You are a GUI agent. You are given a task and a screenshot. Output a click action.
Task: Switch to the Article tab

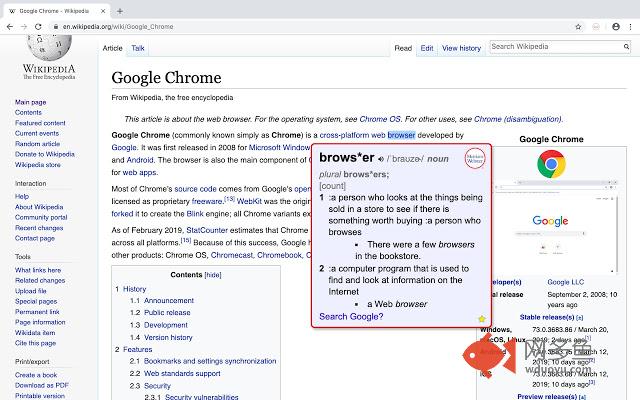click(113, 48)
